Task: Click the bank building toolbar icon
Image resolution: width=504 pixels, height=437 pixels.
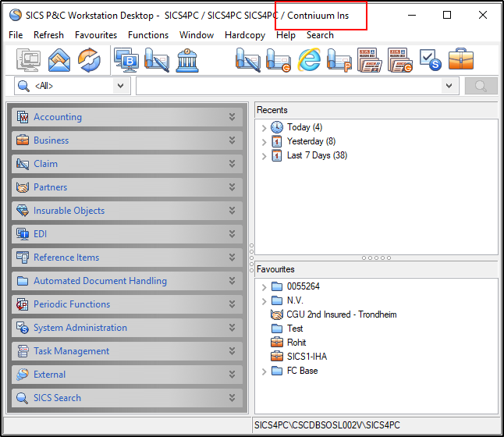Action: [x=186, y=60]
